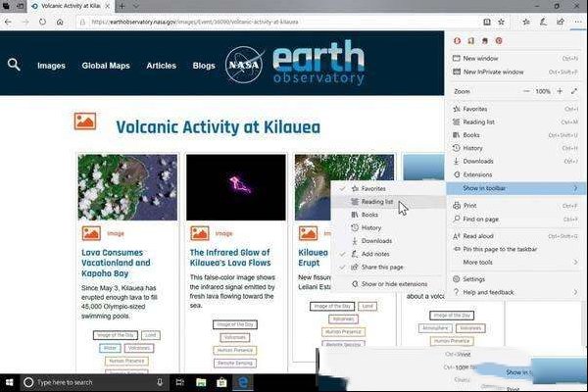The height and width of the screenshot is (392, 588).
Task: Open Microsoft Store from taskbar
Action: coord(221,382)
